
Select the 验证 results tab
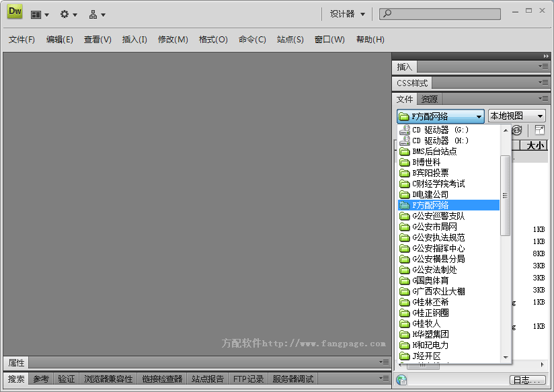tap(67, 379)
